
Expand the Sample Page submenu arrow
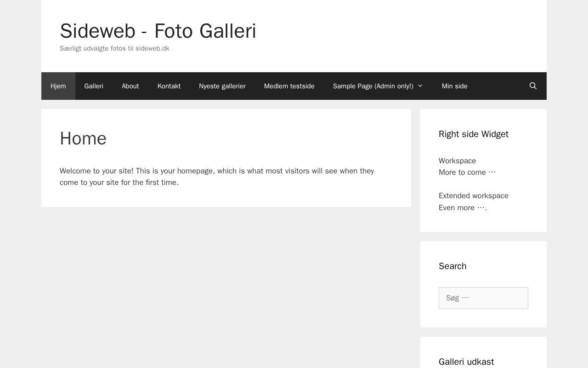click(x=420, y=86)
